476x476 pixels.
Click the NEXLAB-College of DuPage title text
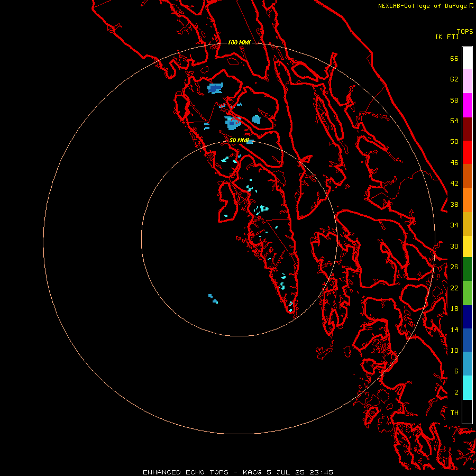pyautogui.click(x=422, y=6)
